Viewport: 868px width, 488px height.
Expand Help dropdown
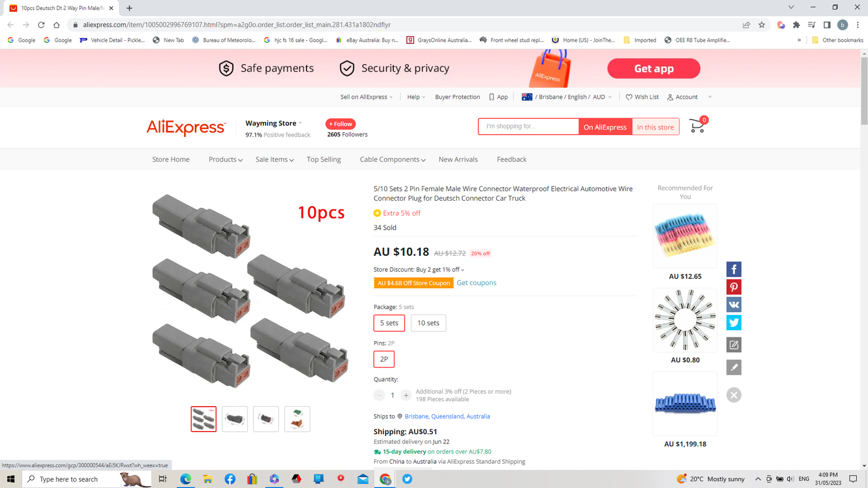416,97
